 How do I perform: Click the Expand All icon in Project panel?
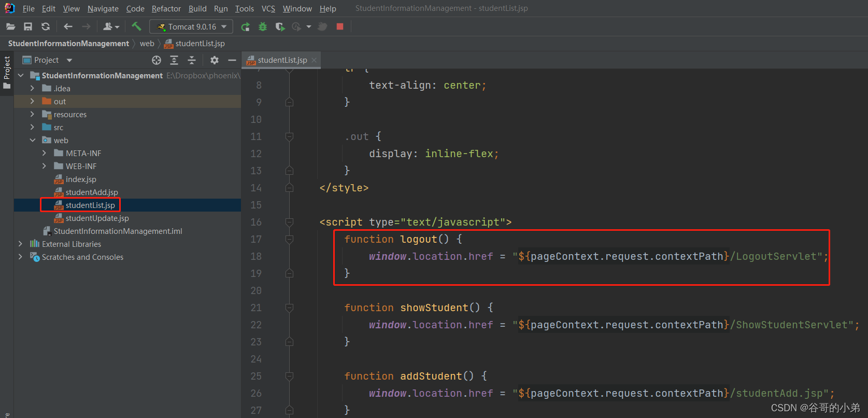(x=174, y=60)
